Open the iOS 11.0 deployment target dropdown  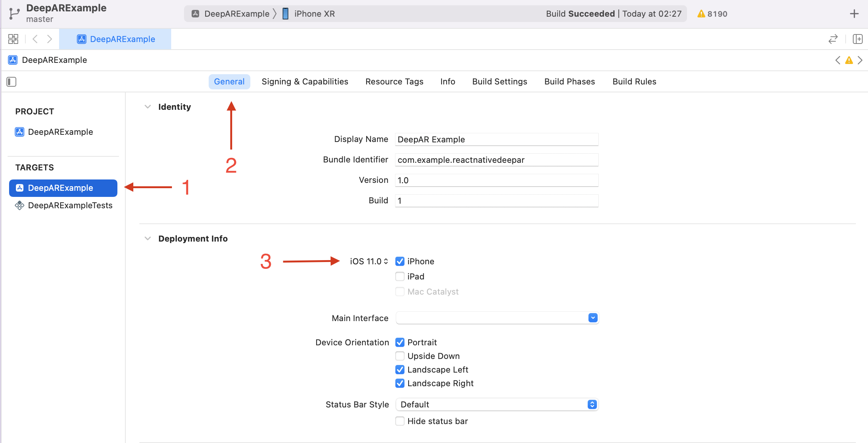(x=369, y=261)
